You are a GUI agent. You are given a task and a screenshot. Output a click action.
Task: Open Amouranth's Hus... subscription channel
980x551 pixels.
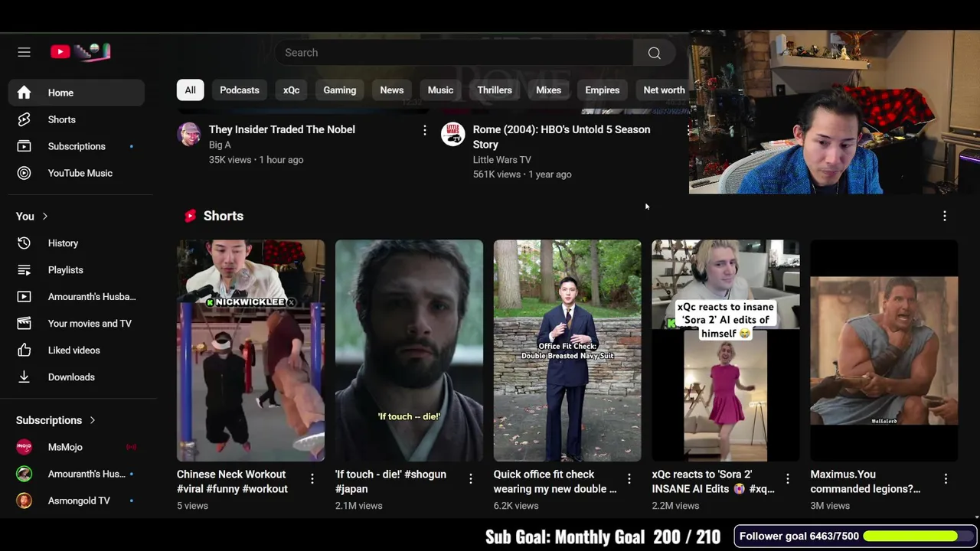point(77,474)
